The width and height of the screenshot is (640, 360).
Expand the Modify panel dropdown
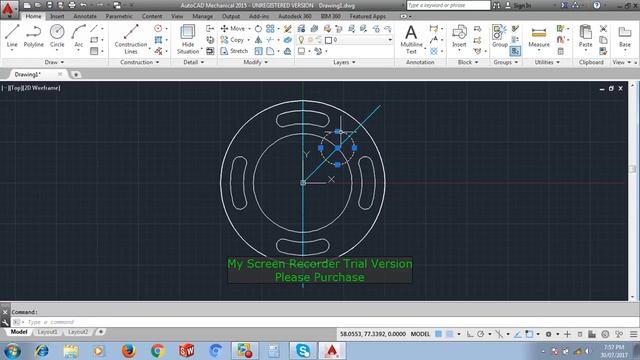tap(256, 62)
